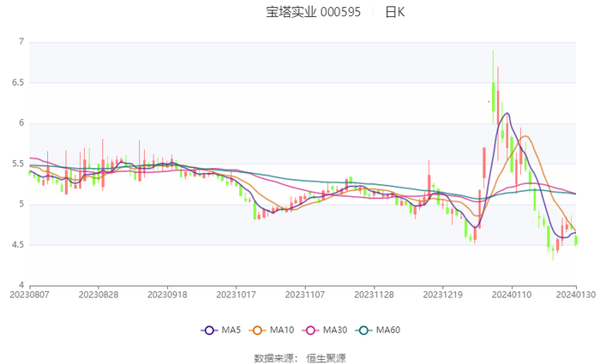
Task: Click x-axis date label 20231017
Action: pos(236,295)
